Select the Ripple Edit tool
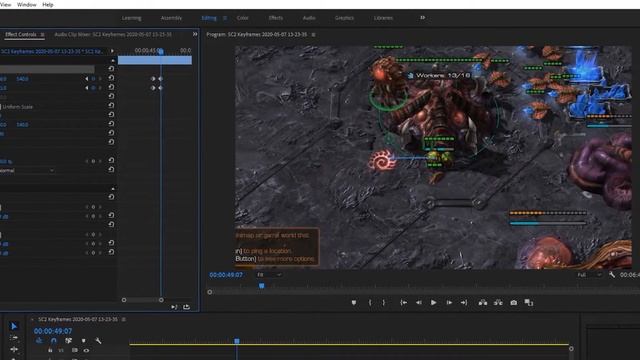This screenshot has height=360, width=640. 14,349
